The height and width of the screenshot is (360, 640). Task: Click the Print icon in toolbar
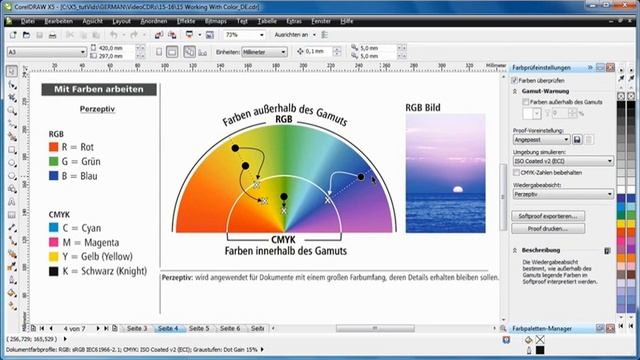pos(52,35)
